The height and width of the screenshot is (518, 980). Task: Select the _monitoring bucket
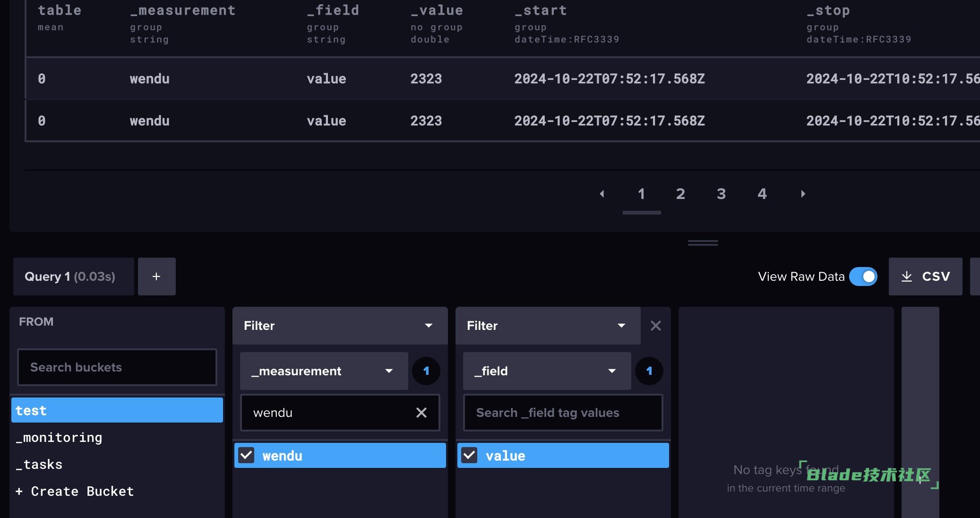pos(117,438)
